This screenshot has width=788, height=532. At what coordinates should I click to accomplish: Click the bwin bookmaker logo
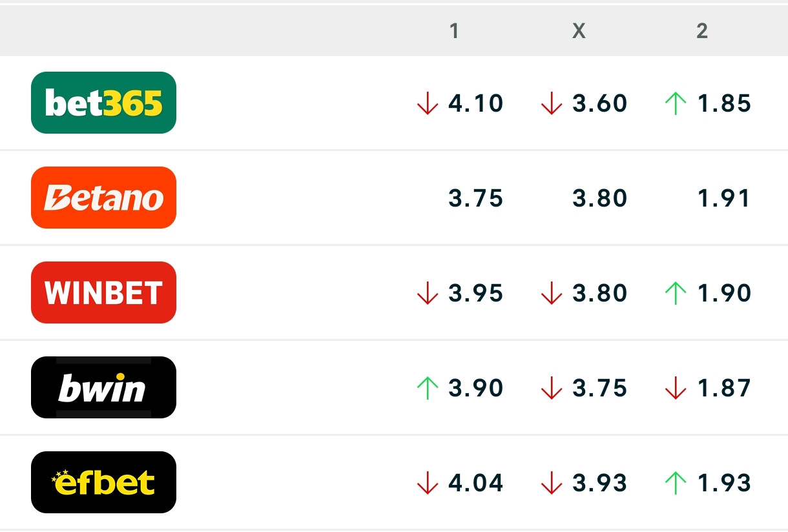pyautogui.click(x=103, y=387)
